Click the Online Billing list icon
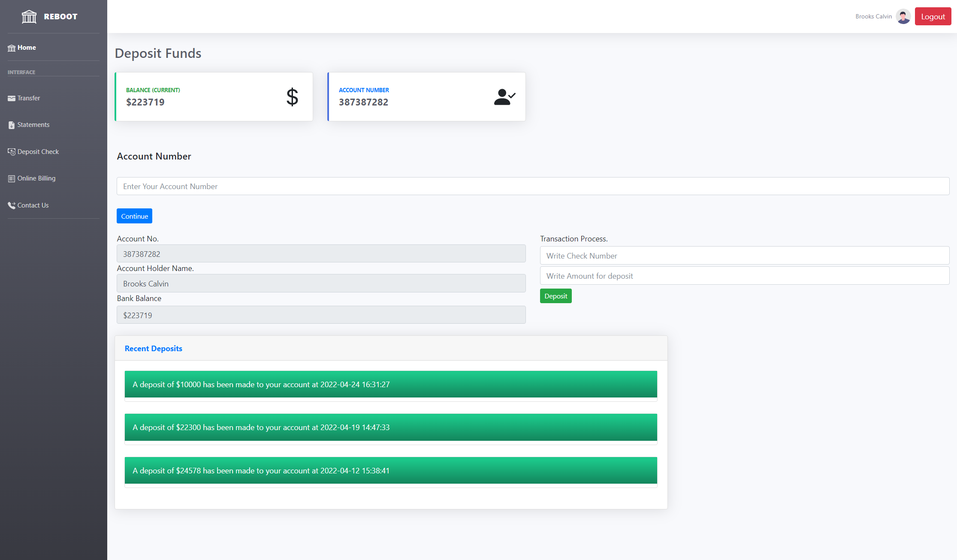This screenshot has height=560, width=957. 12,179
